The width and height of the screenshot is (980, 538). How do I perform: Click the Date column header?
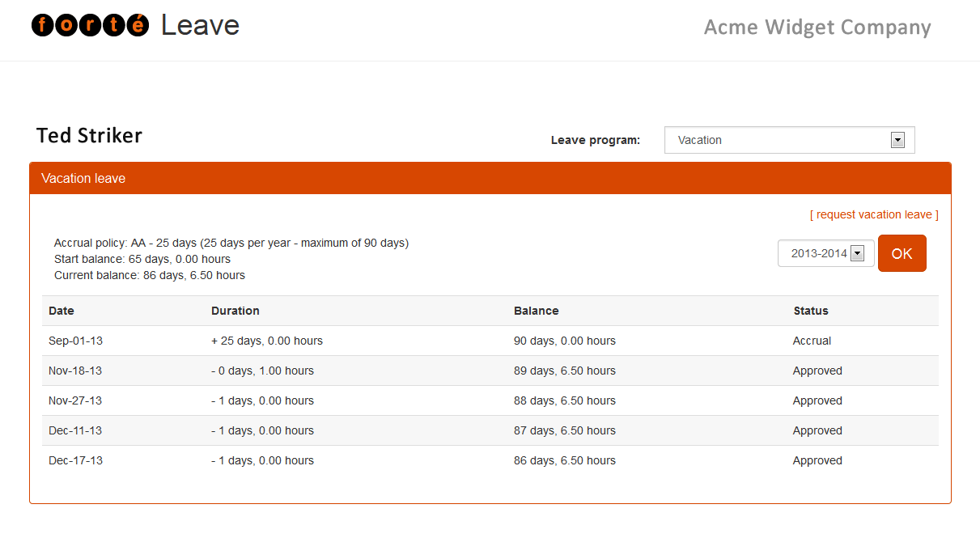click(x=62, y=311)
